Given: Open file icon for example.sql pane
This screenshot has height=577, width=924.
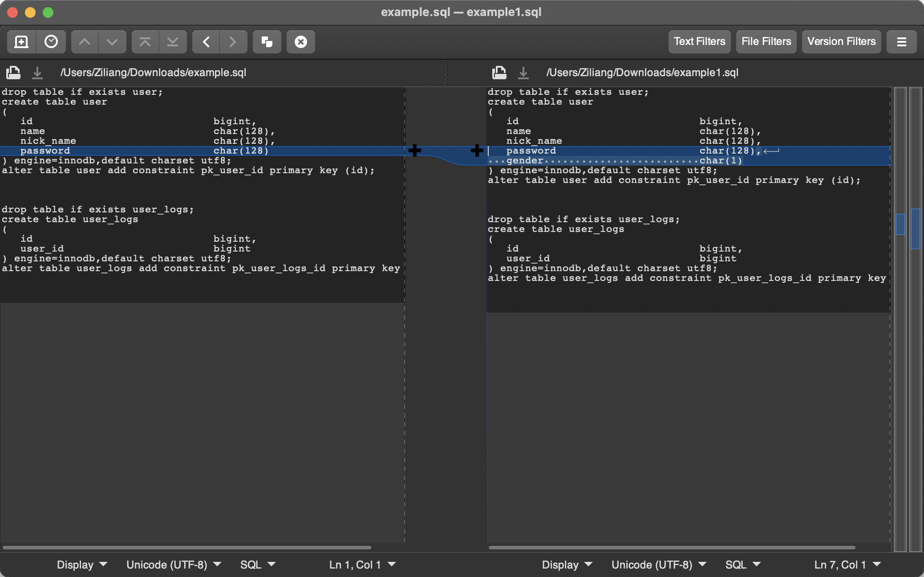Looking at the screenshot, I should 13,73.
